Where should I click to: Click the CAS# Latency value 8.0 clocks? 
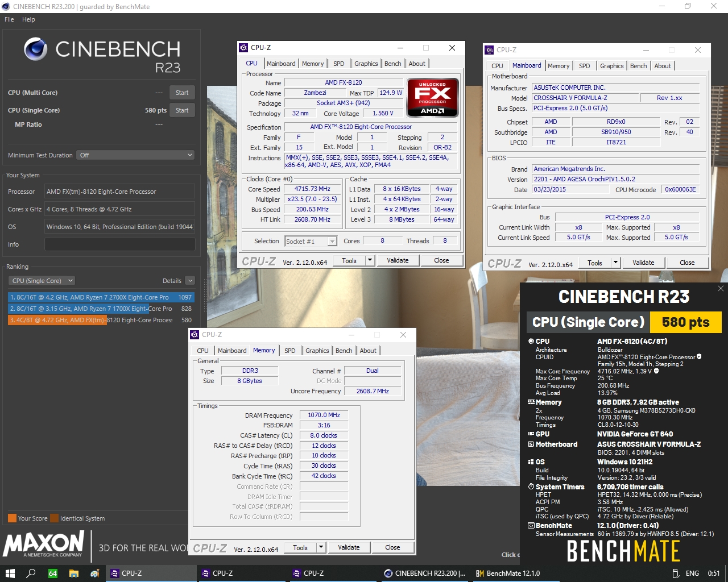coord(324,436)
